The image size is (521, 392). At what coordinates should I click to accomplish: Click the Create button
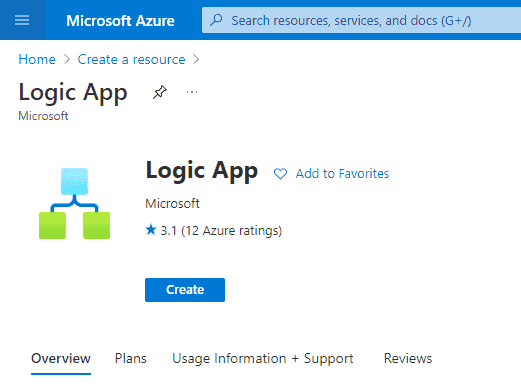point(185,290)
